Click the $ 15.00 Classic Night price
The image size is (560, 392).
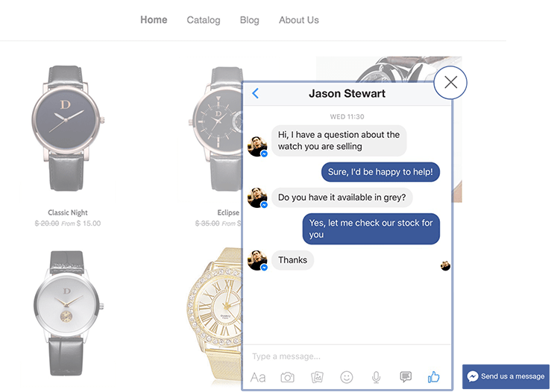coord(89,224)
